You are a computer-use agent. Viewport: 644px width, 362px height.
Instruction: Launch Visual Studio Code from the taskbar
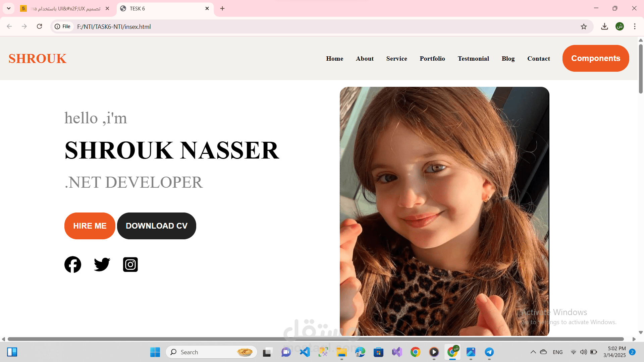point(305,352)
